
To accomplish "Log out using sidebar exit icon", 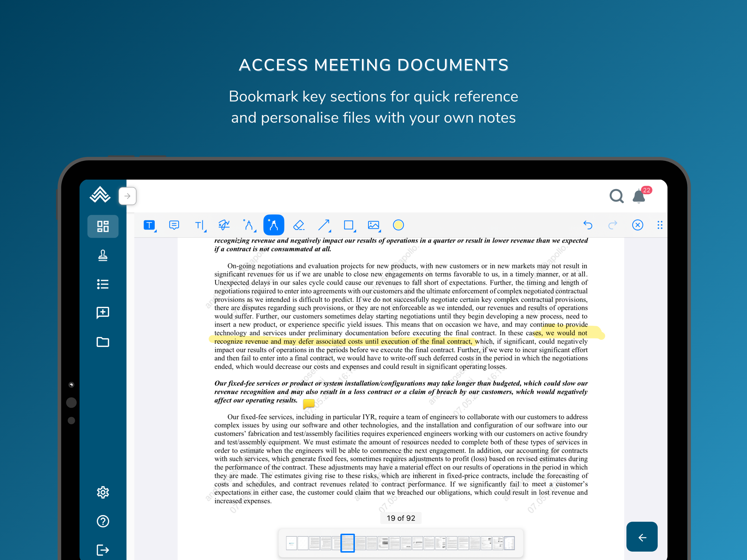I will tap(103, 550).
